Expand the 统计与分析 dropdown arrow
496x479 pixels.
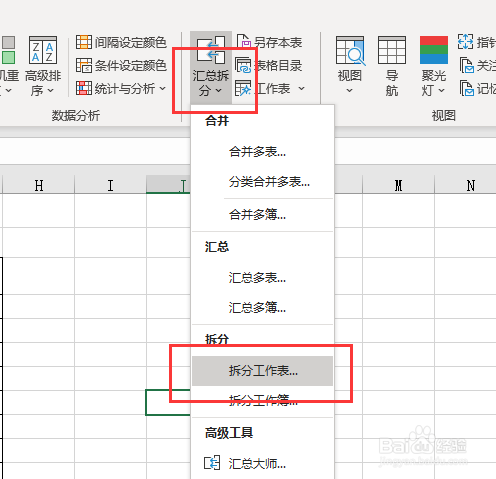(162, 89)
